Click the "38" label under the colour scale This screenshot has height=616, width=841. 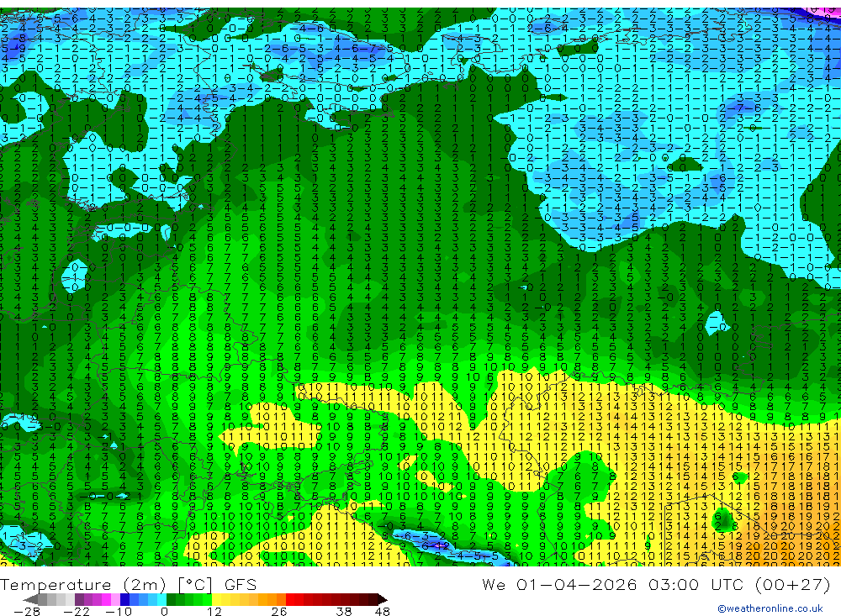pyautogui.click(x=344, y=611)
